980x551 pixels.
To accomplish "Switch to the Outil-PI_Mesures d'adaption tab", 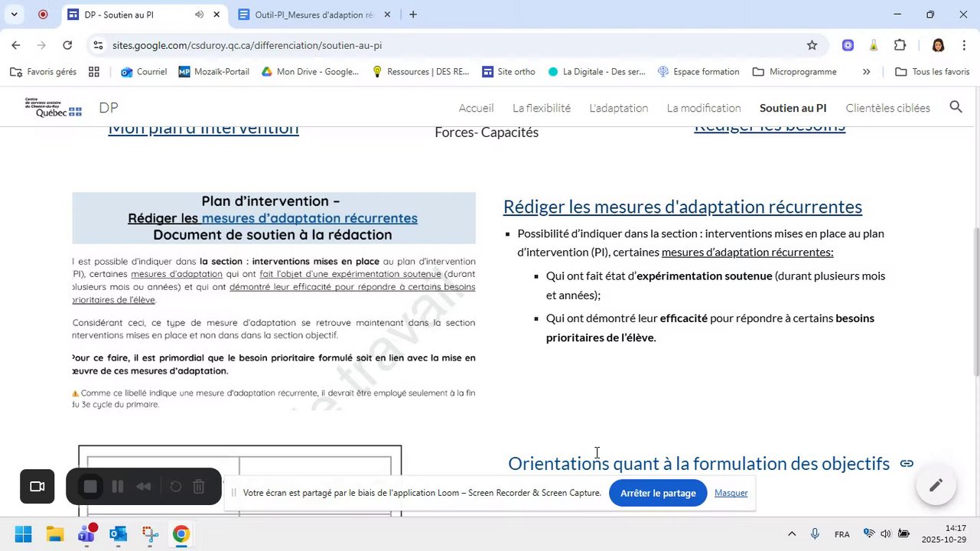I will pyautogui.click(x=314, y=15).
